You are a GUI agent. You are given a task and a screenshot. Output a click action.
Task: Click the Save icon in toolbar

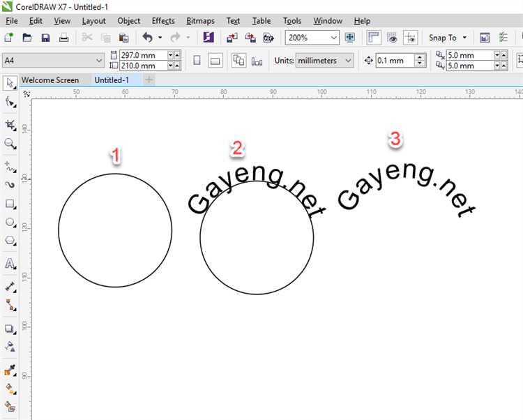pos(45,38)
